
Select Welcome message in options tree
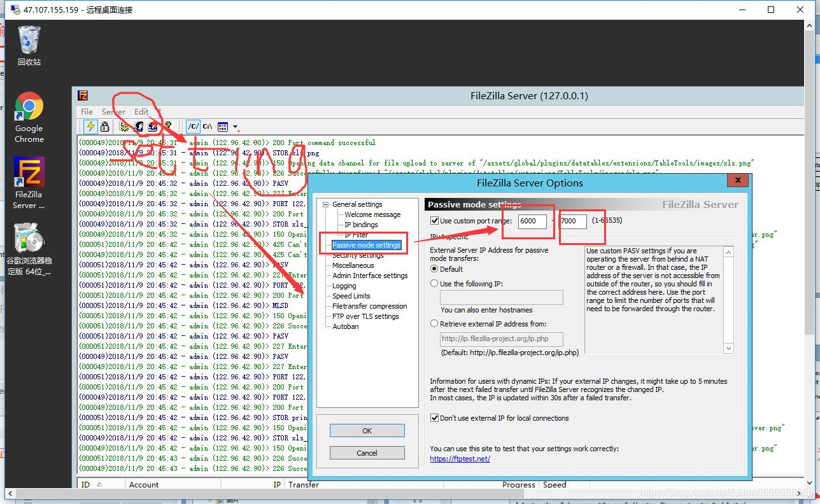[x=372, y=214]
